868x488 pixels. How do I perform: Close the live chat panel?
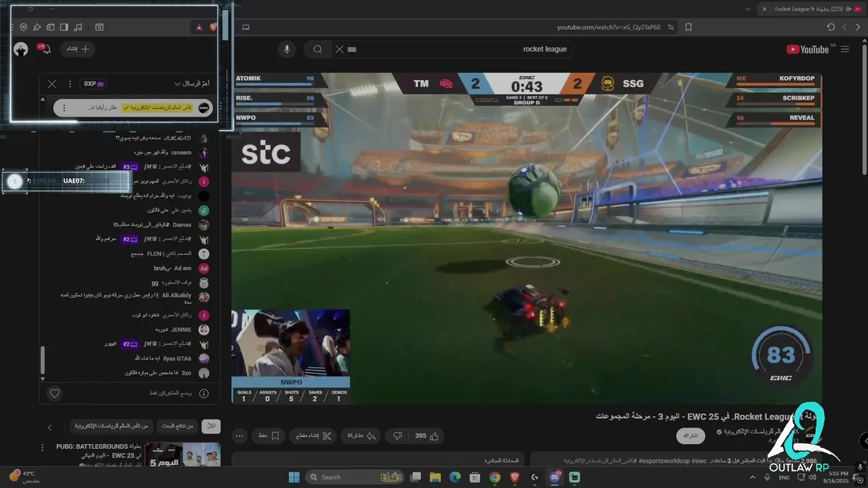click(52, 84)
